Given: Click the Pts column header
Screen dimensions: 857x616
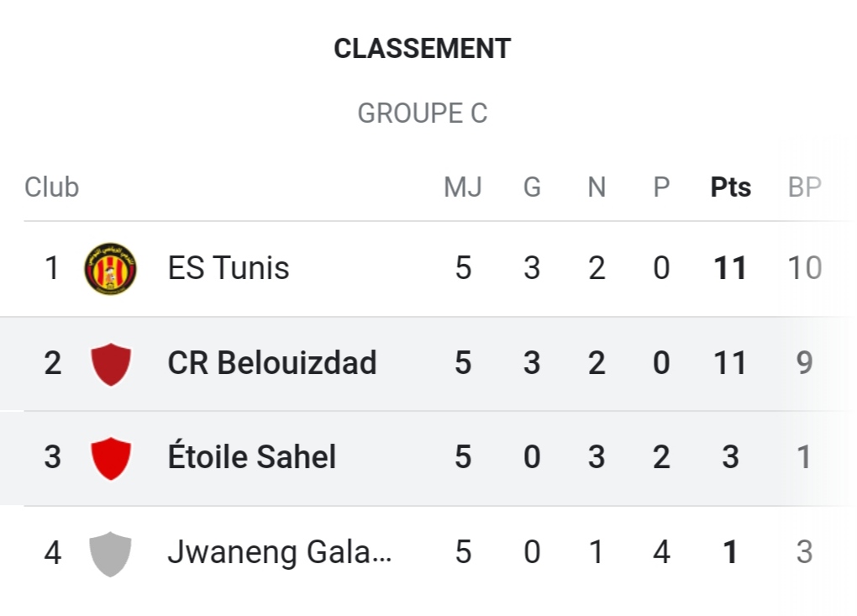Looking at the screenshot, I should tap(731, 187).
